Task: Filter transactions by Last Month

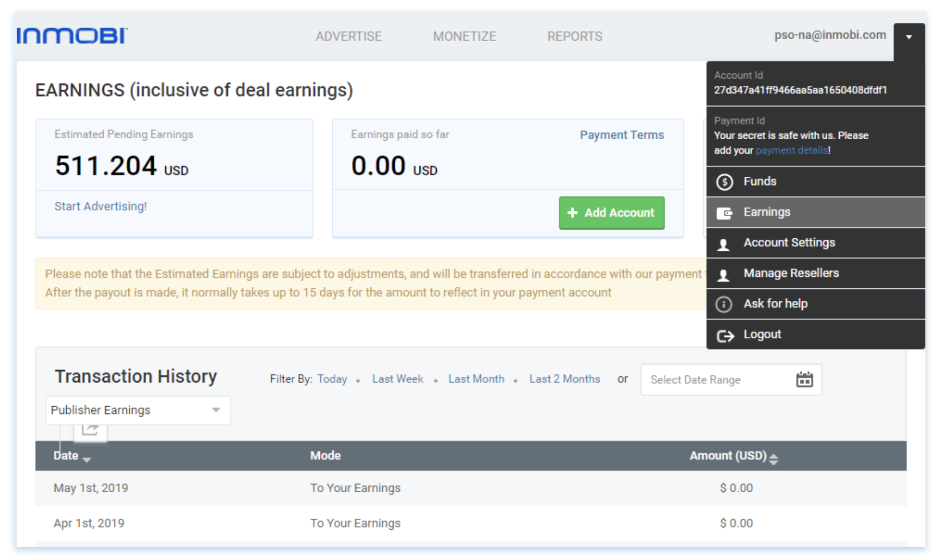Action: point(476,379)
